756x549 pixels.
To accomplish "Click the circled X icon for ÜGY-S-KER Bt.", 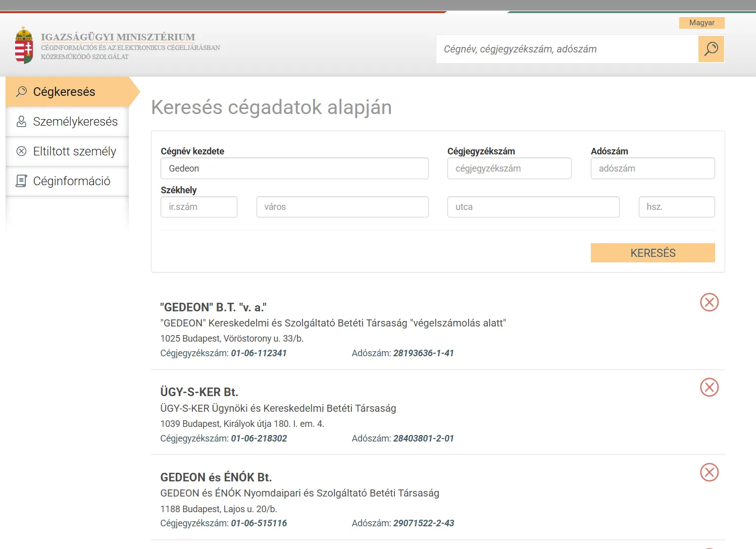I will 709,388.
